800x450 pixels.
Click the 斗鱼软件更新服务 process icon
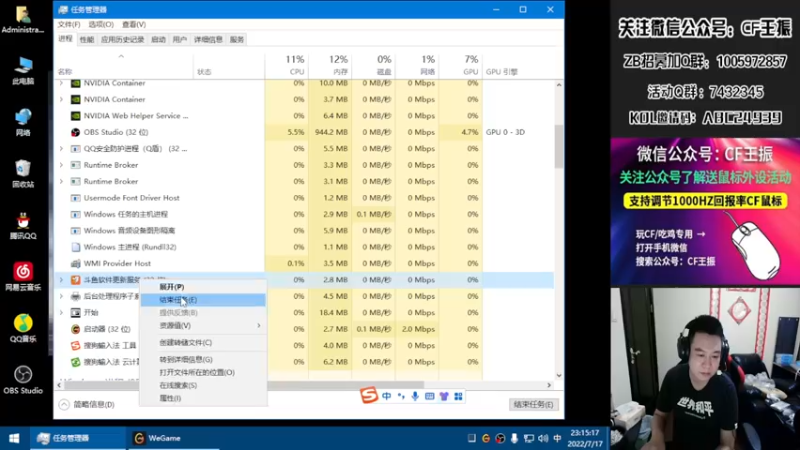click(x=76, y=280)
